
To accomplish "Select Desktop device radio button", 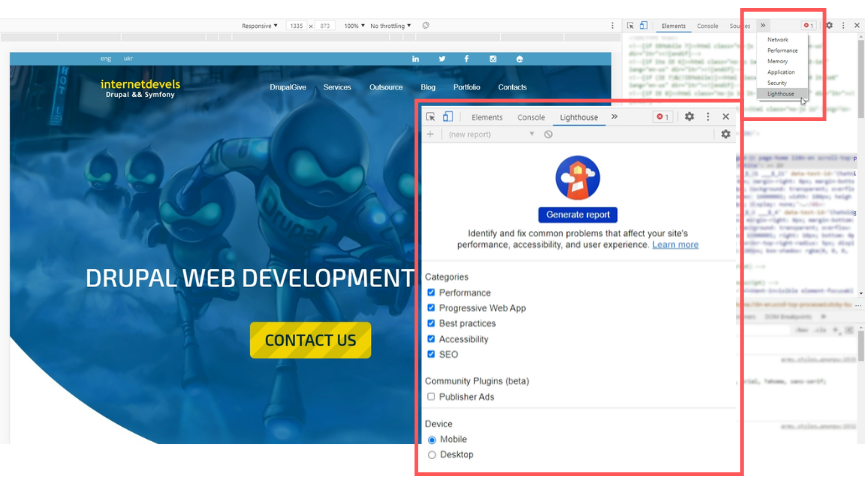I will click(431, 455).
